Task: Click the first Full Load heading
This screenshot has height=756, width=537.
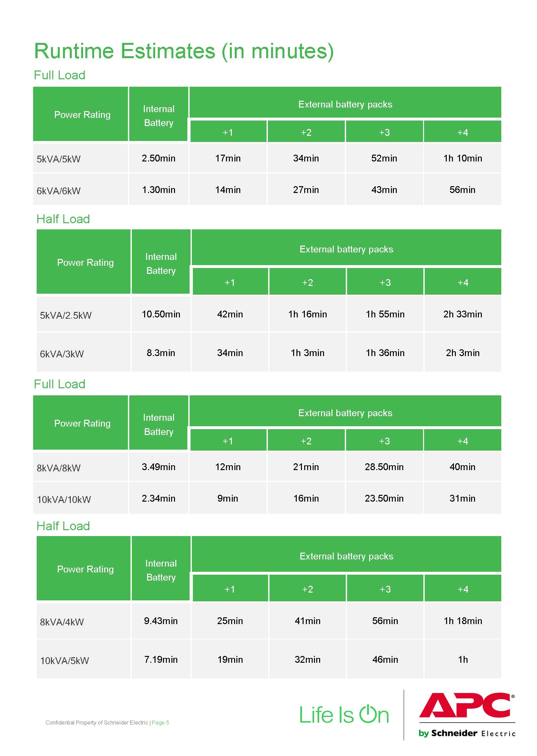Action: tap(59, 75)
